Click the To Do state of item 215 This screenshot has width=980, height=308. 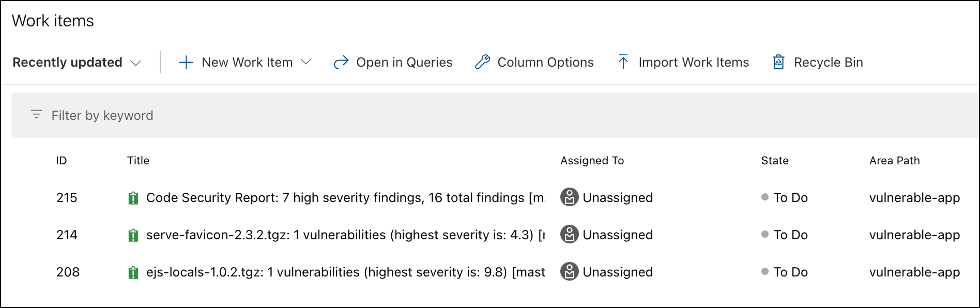coord(790,198)
